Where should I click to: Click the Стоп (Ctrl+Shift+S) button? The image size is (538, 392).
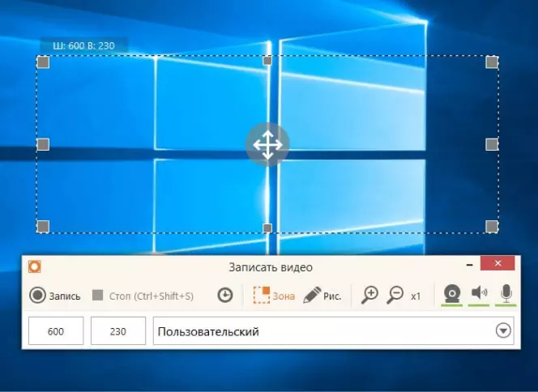pos(143,296)
